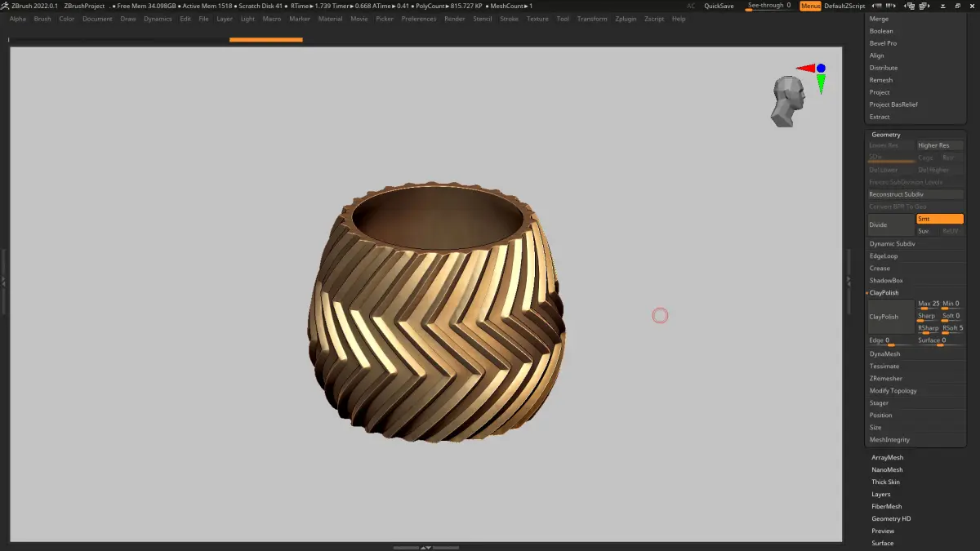Click the right tray divider handle
The image size is (980, 551).
pyautogui.click(x=849, y=281)
